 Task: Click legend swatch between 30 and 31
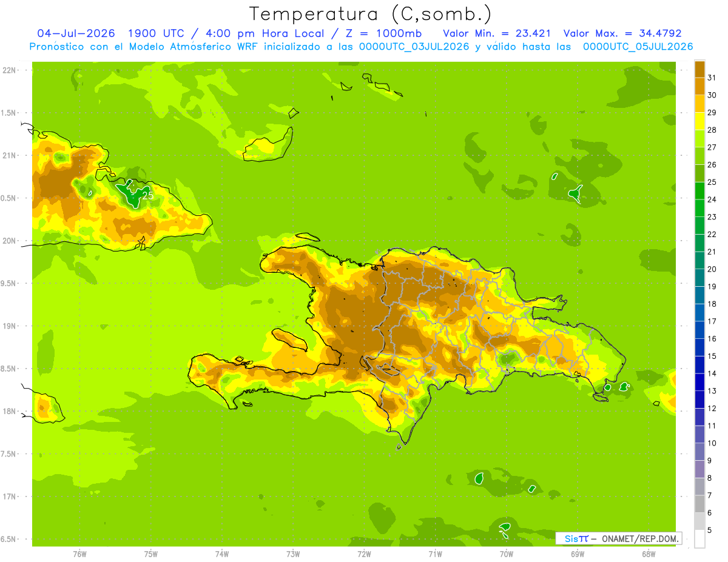tap(699, 87)
